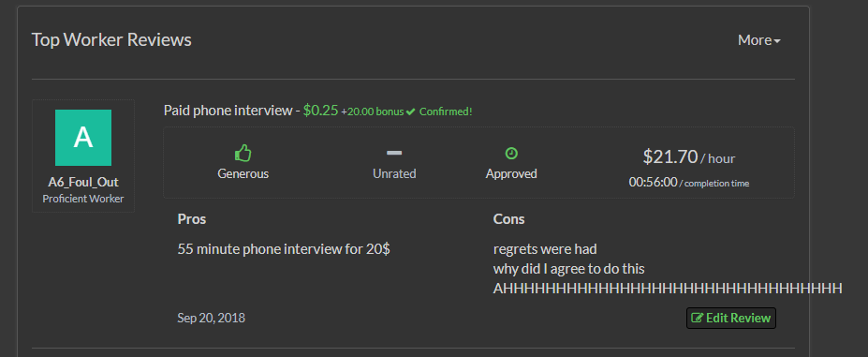Click the Sep 20, 2018 date
The width and height of the screenshot is (868, 357).
coord(211,318)
